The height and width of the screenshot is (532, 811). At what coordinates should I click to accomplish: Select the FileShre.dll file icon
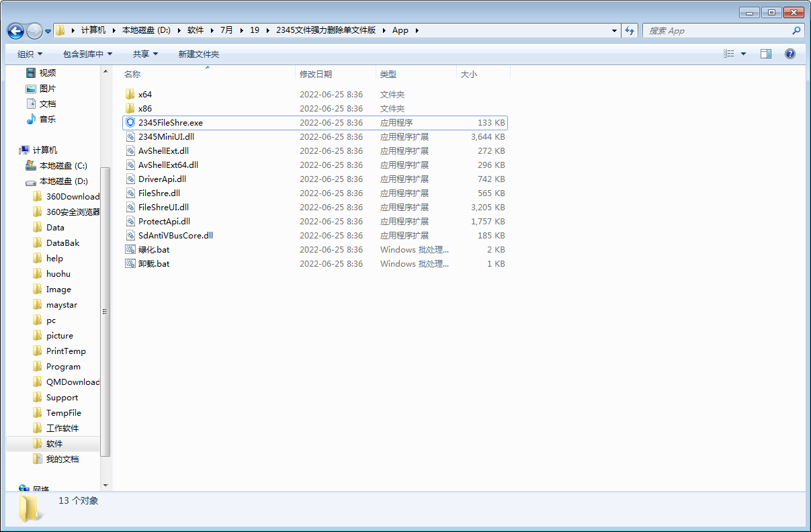pyautogui.click(x=130, y=193)
